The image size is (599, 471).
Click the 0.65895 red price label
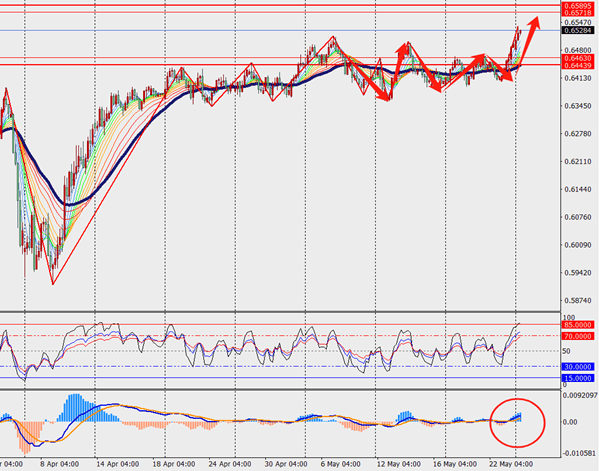tap(577, 6)
